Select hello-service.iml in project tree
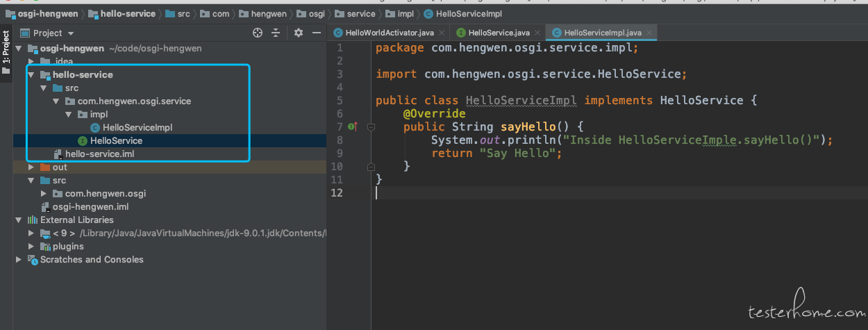The height and width of the screenshot is (330, 868). pos(99,154)
